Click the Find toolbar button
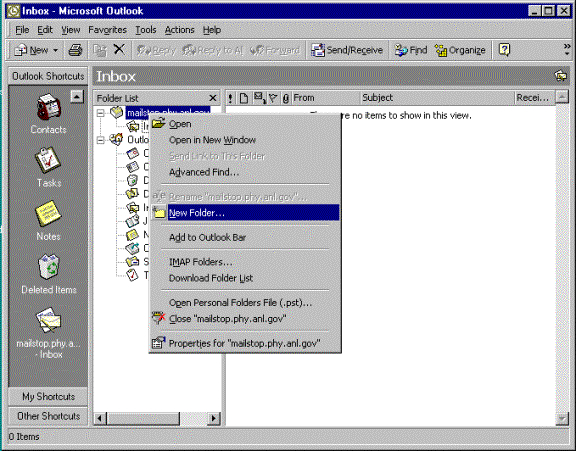Viewport: 576px width, 451px height. click(410, 50)
